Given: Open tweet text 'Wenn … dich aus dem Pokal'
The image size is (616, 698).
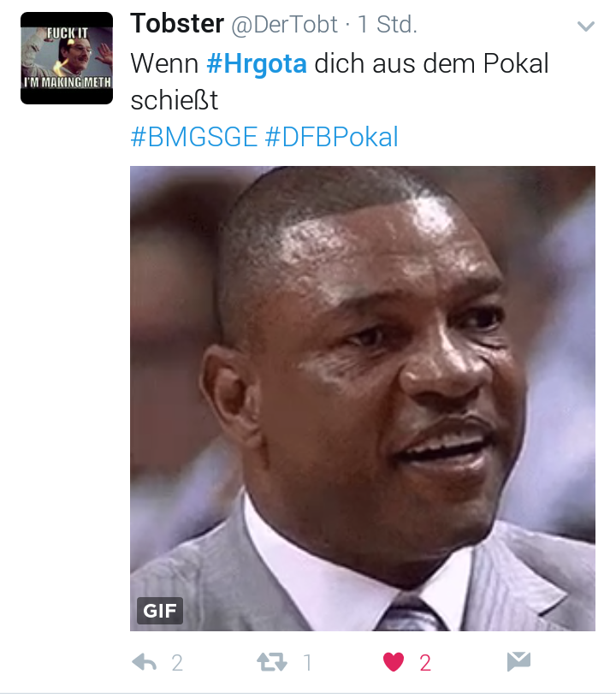Looking at the screenshot, I should point(340,63).
